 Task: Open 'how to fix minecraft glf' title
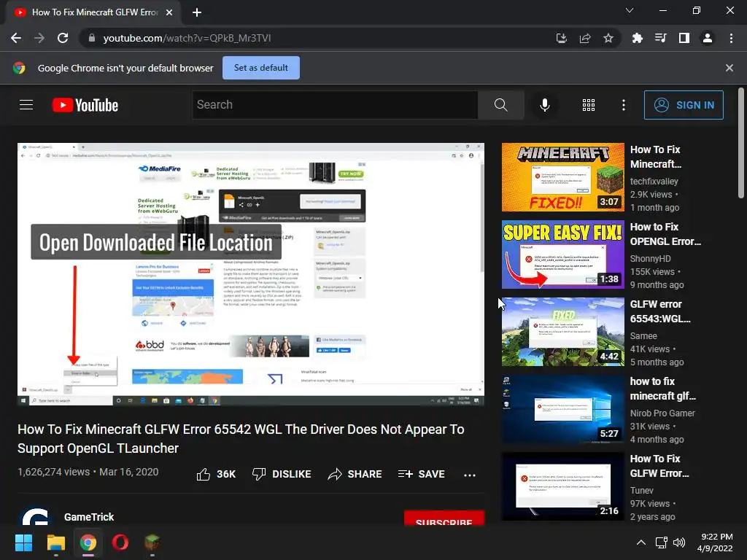pos(662,389)
